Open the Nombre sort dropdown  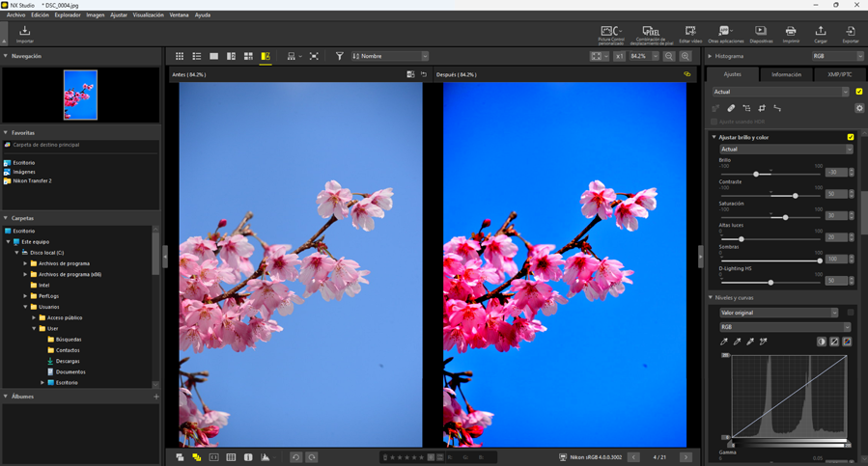pos(390,57)
